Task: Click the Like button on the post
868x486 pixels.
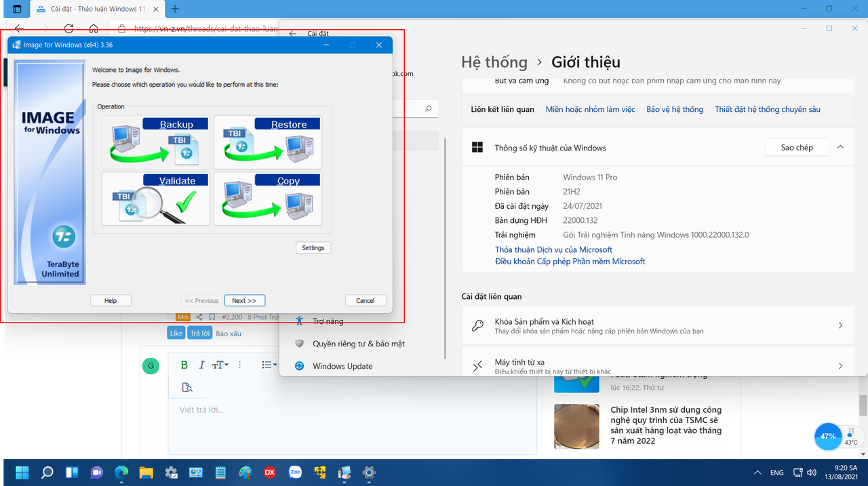Action: coord(176,333)
